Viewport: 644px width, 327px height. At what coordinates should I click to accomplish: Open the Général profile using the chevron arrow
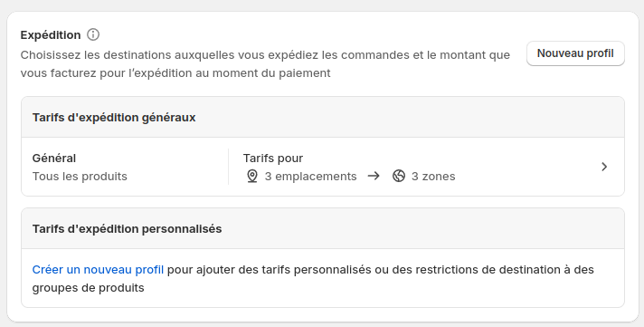[x=604, y=167]
